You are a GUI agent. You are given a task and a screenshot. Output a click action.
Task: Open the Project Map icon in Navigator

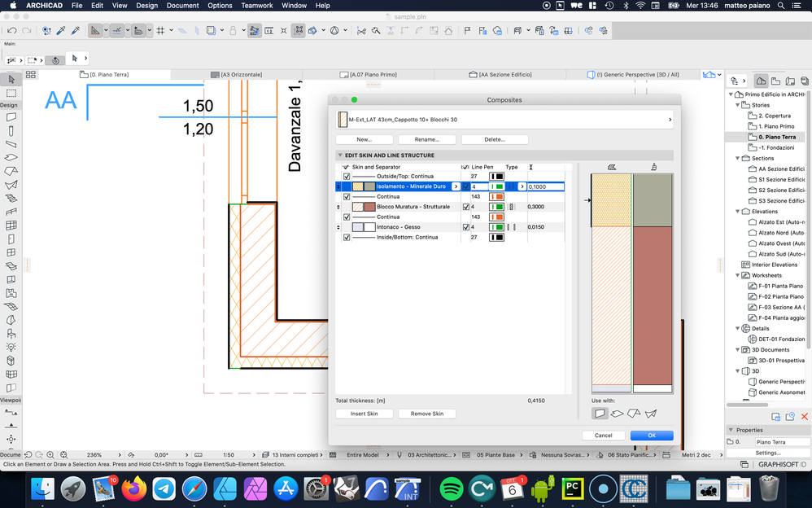[x=761, y=81]
